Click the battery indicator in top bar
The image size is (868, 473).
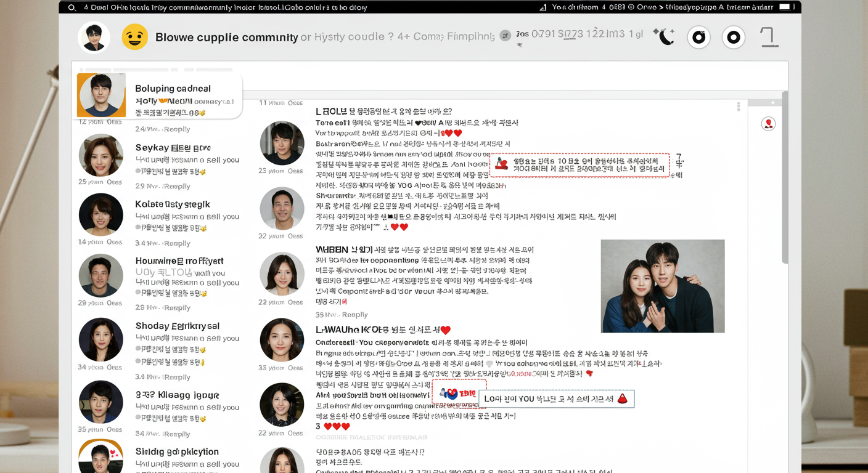[x=785, y=7]
